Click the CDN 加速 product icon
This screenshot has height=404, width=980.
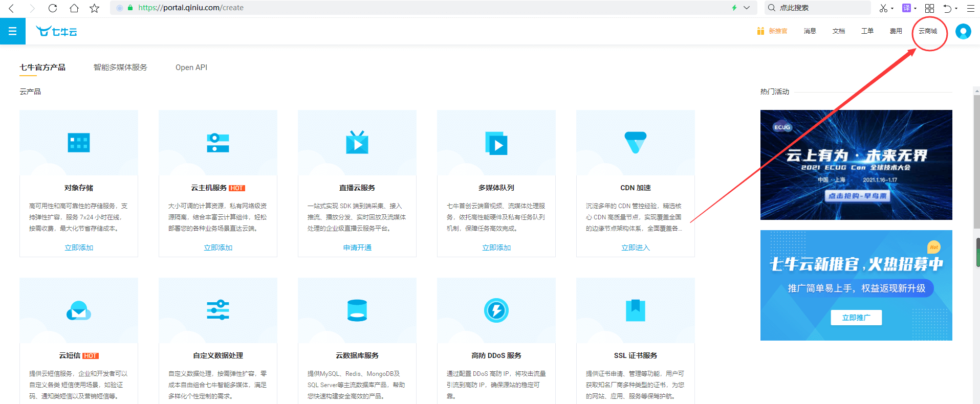click(x=636, y=142)
